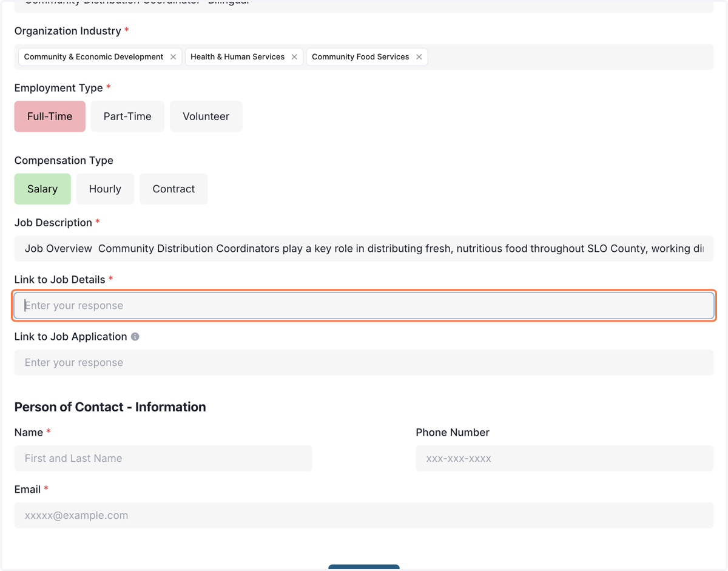The image size is (728, 571).
Task: Click the Email label
Action: 27,490
